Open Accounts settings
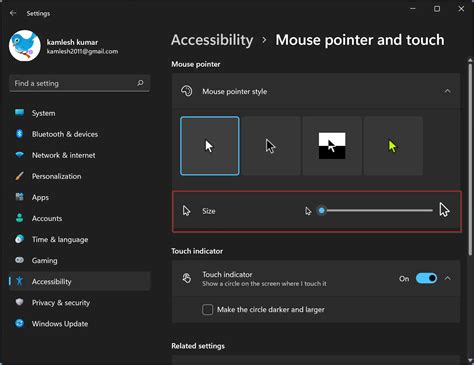 80,218
